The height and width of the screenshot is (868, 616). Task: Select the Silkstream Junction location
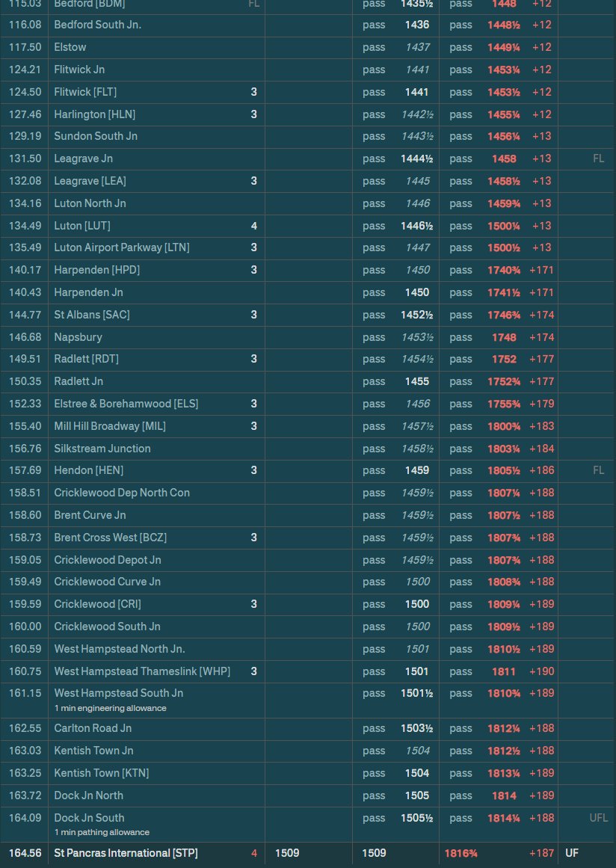pos(102,449)
